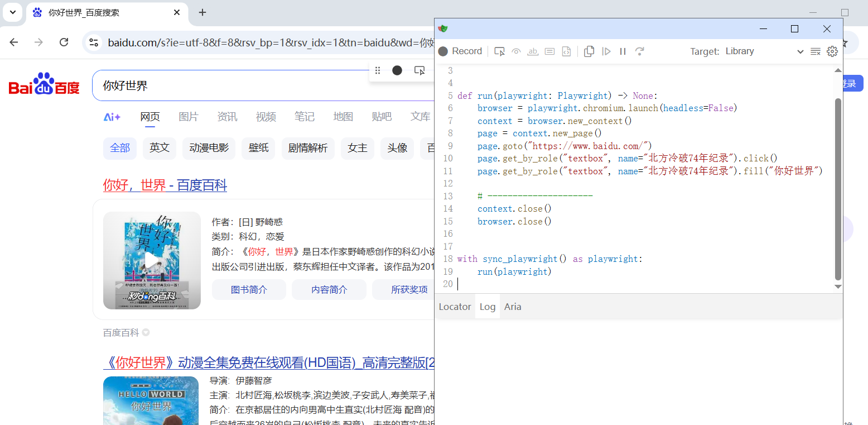Click the Pause icon in Inspector toolbar
The width and height of the screenshot is (868, 425).
623,51
